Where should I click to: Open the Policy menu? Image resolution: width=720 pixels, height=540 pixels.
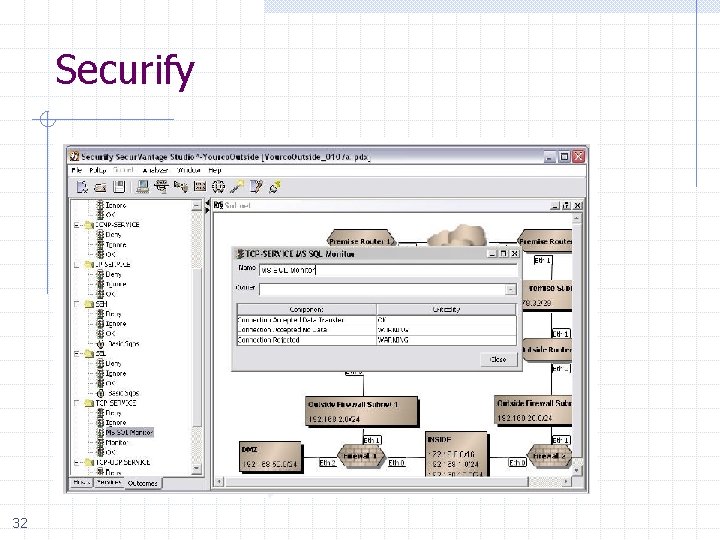coord(98,170)
